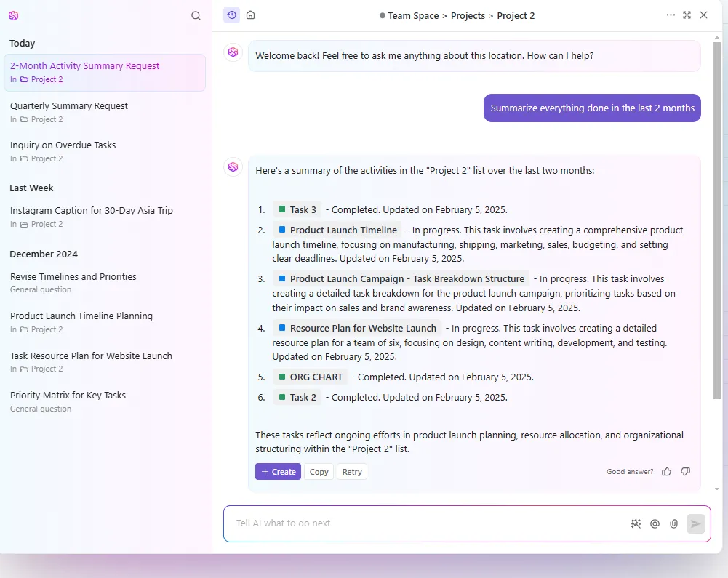
Task: Click the AI prompt sparkle icon
Action: click(636, 523)
